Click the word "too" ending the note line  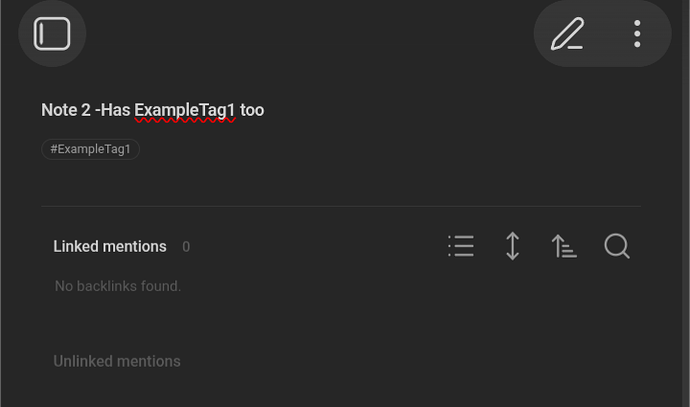click(252, 110)
